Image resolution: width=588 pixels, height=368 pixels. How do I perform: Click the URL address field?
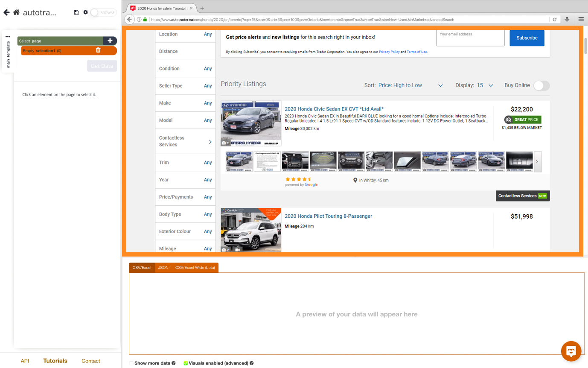coord(350,19)
